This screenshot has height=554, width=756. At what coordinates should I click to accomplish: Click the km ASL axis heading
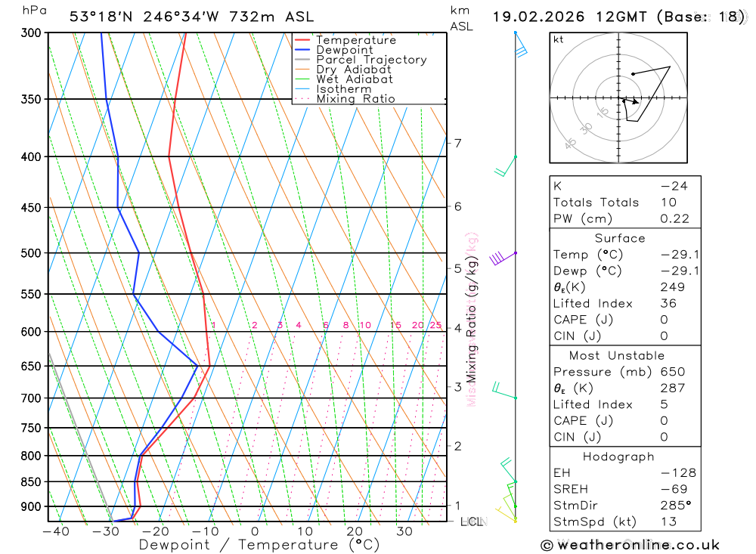point(461,18)
